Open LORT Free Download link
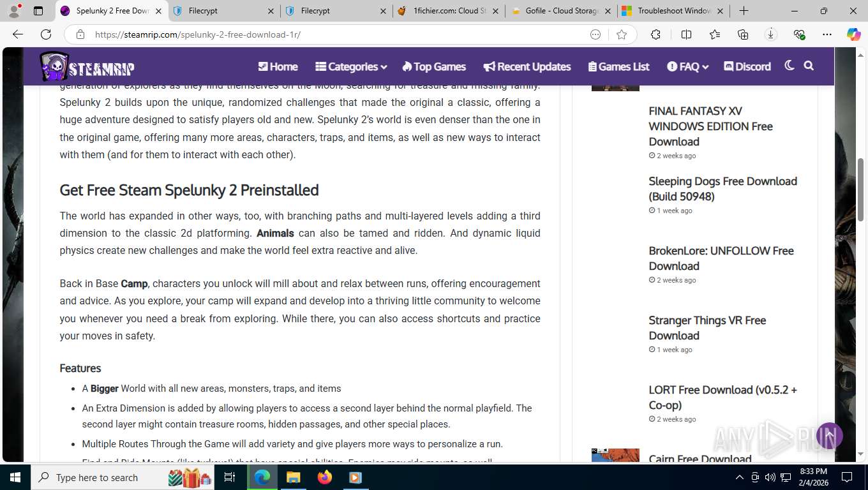This screenshot has width=868, height=490. point(722,397)
